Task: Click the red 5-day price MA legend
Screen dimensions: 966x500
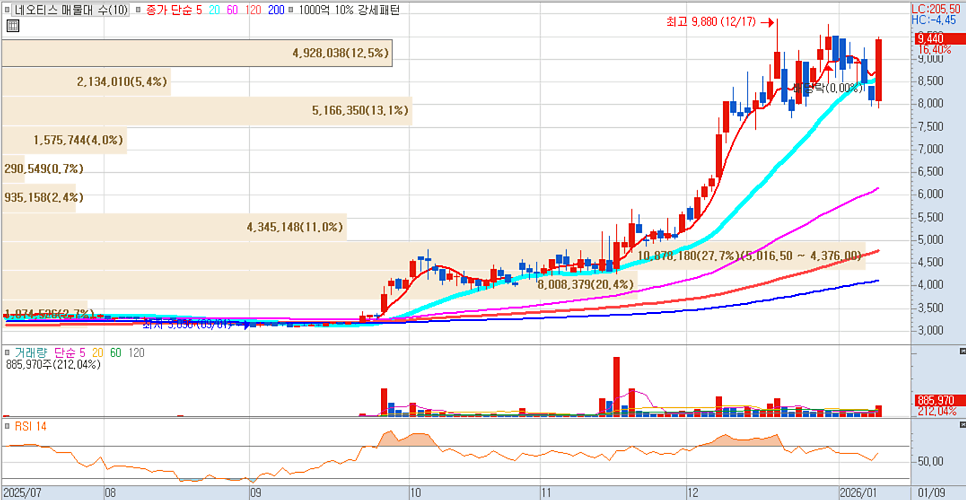Action: coord(198,10)
